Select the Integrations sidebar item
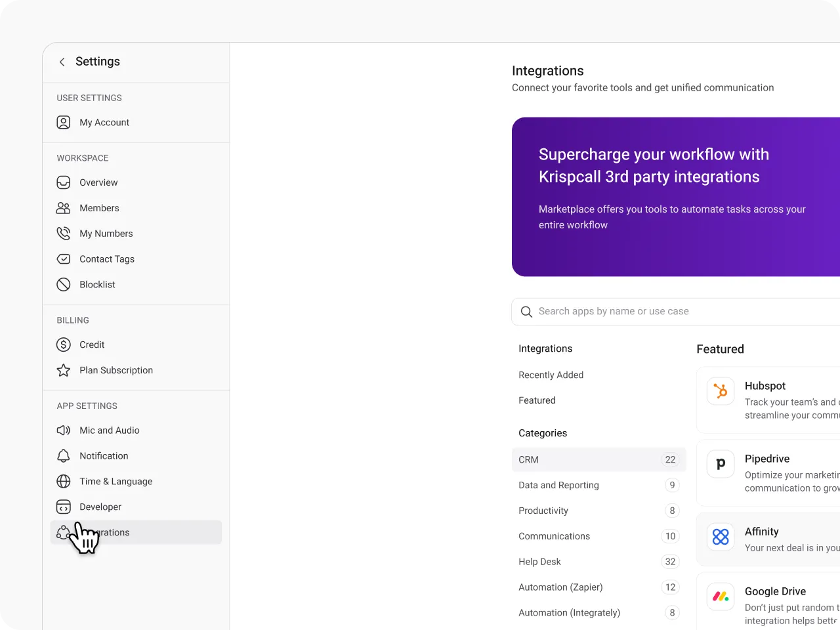 pyautogui.click(x=136, y=532)
